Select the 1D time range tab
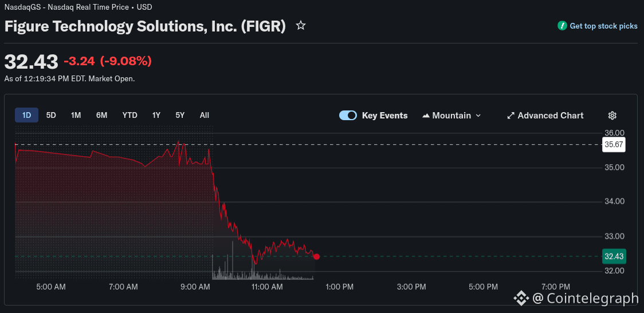644x313 pixels. click(x=27, y=115)
